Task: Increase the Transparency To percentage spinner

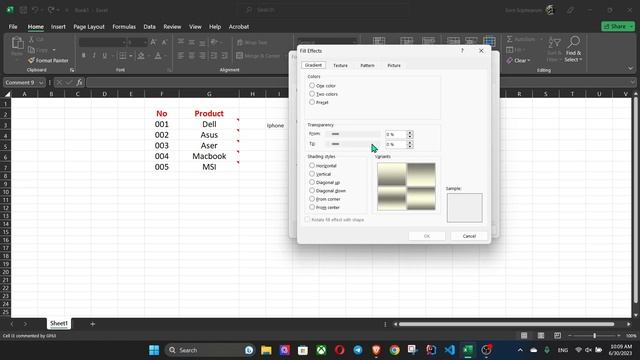Action: 410,142
